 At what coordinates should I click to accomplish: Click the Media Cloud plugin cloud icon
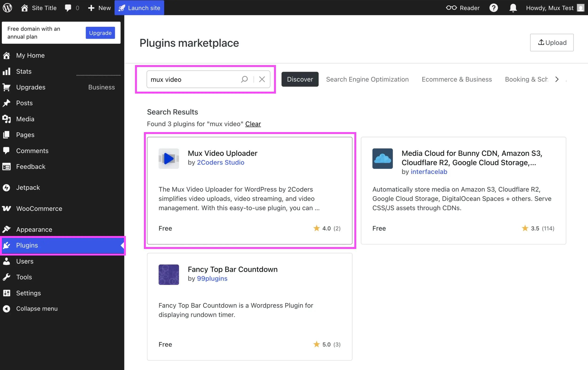(x=382, y=159)
